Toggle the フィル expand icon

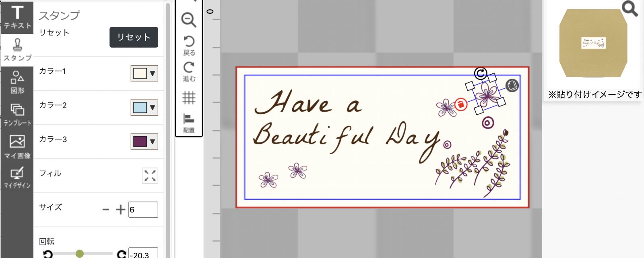point(150,176)
